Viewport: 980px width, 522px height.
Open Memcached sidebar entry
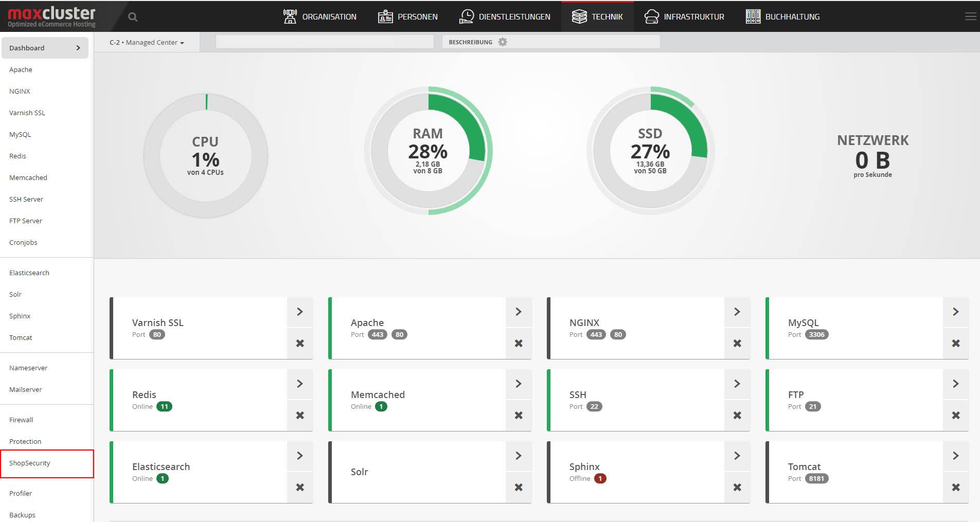[x=28, y=177]
